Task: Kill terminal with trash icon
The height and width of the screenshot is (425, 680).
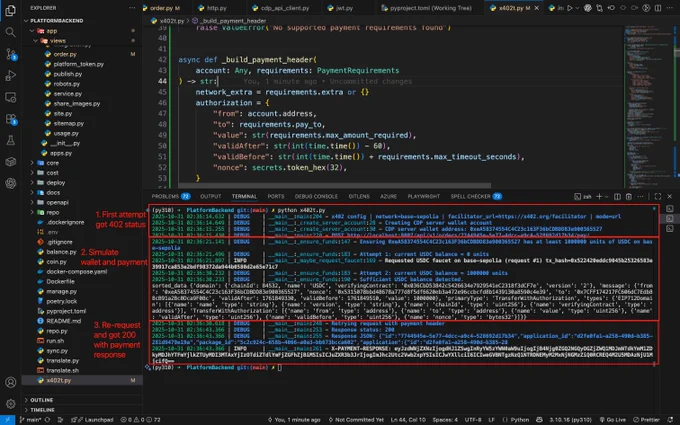Action: (629, 196)
